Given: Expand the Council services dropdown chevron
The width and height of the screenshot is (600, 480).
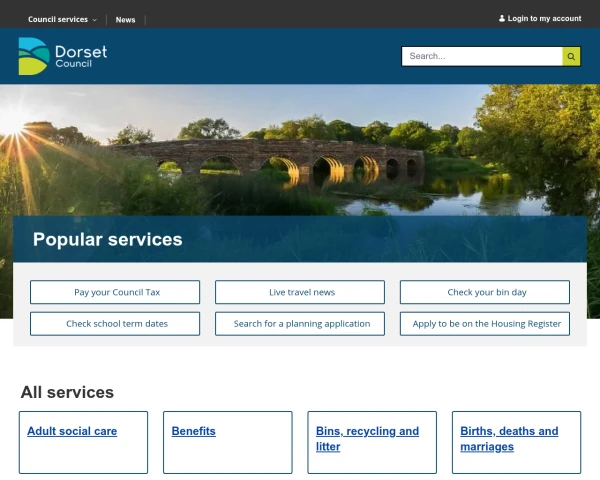Looking at the screenshot, I should (95, 20).
